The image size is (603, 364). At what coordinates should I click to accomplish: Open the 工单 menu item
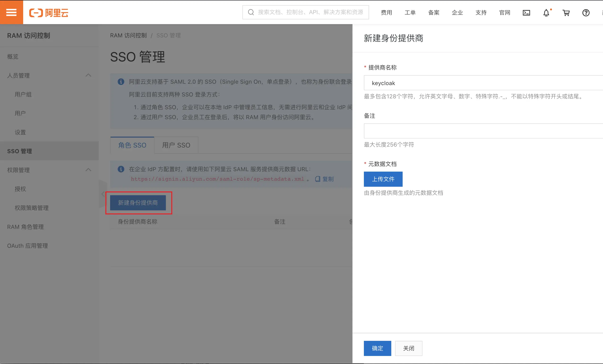[x=410, y=12]
